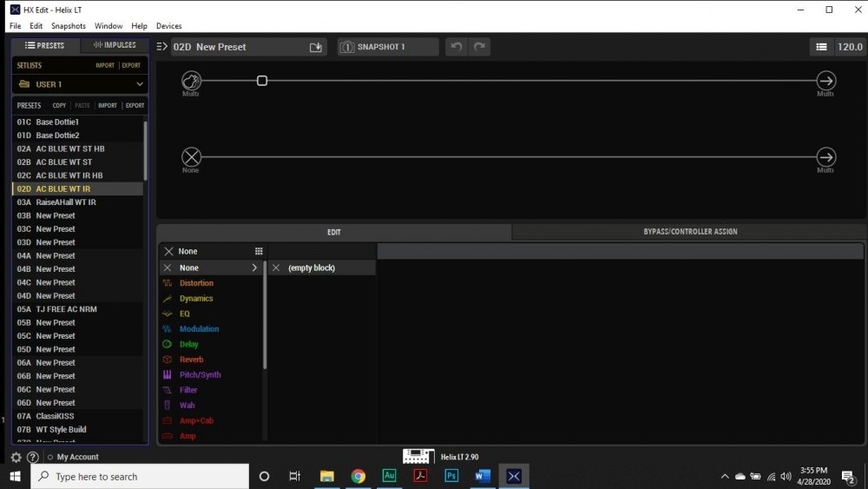Expand the USER 1 setlist dropdown
Image resolution: width=868 pixels, height=489 pixels.
[x=80, y=84]
